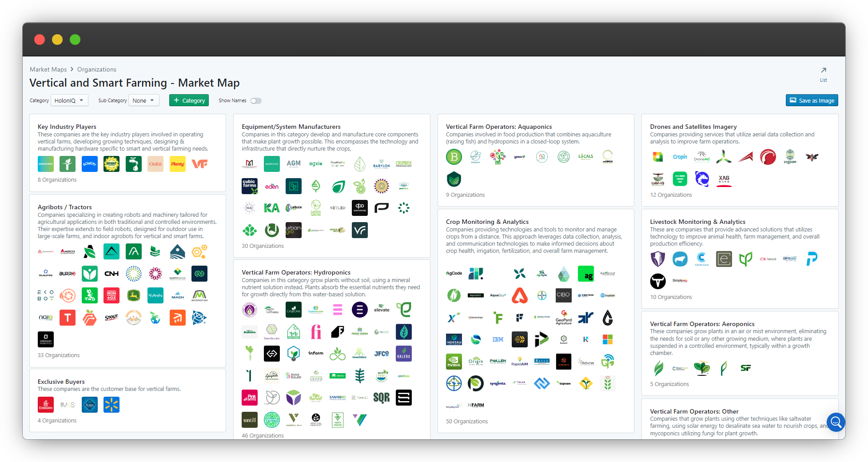Viewport: 868px width, 462px height.
Task: Click the 'Drones and Satellites Imagery' heading
Action: click(x=693, y=127)
